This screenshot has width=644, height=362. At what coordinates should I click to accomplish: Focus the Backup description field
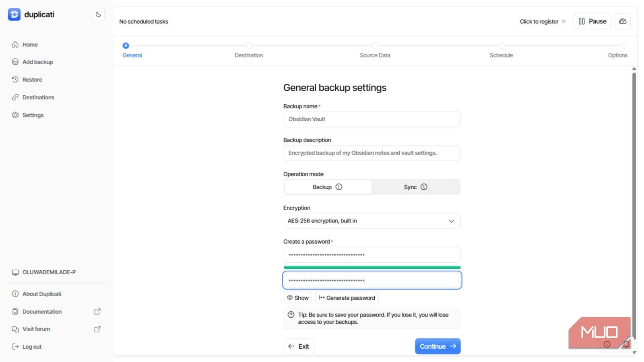pos(372,153)
